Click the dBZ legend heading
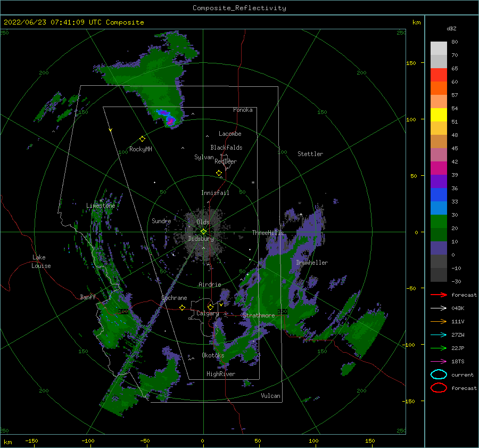 [451, 28]
